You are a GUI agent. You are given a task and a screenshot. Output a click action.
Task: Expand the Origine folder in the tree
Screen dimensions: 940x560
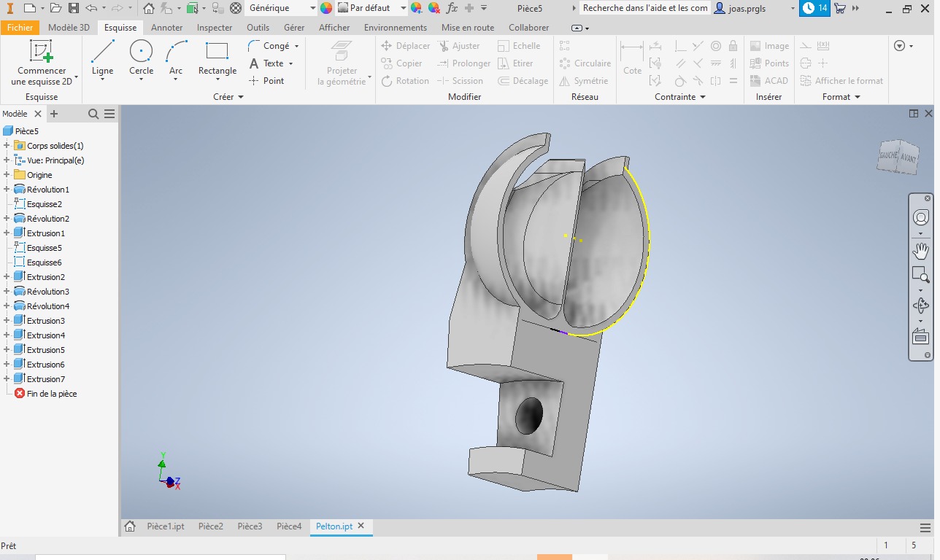click(7, 175)
